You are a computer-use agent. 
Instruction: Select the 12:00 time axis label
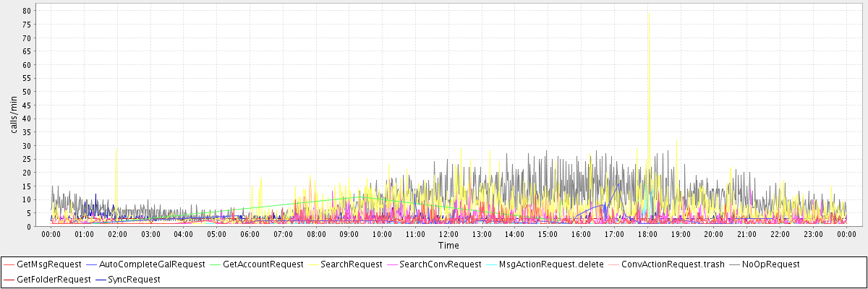[448, 235]
